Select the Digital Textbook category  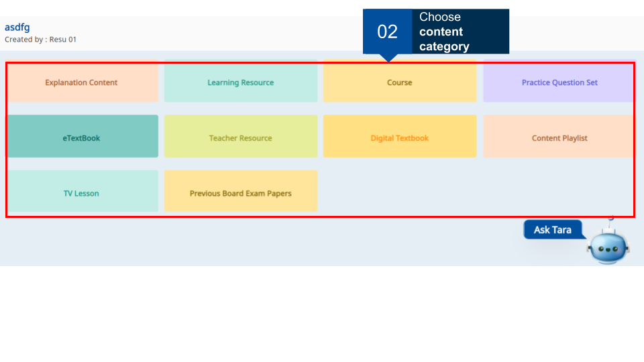(399, 138)
